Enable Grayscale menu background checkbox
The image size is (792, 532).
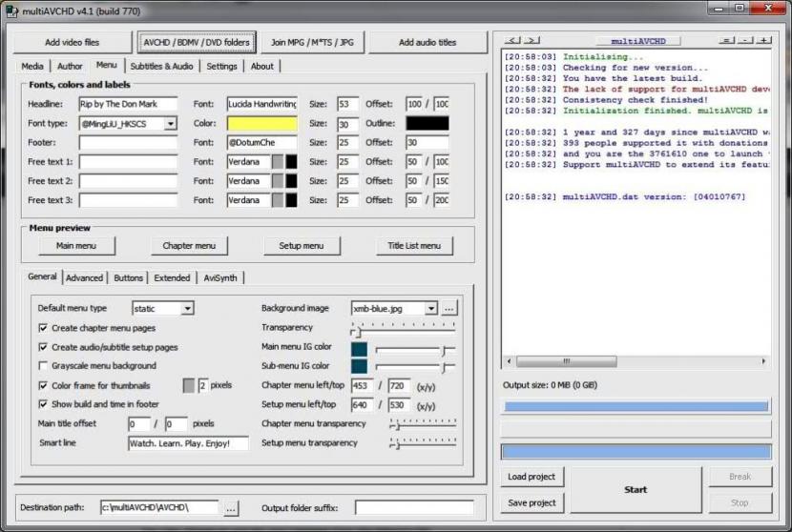(43, 366)
